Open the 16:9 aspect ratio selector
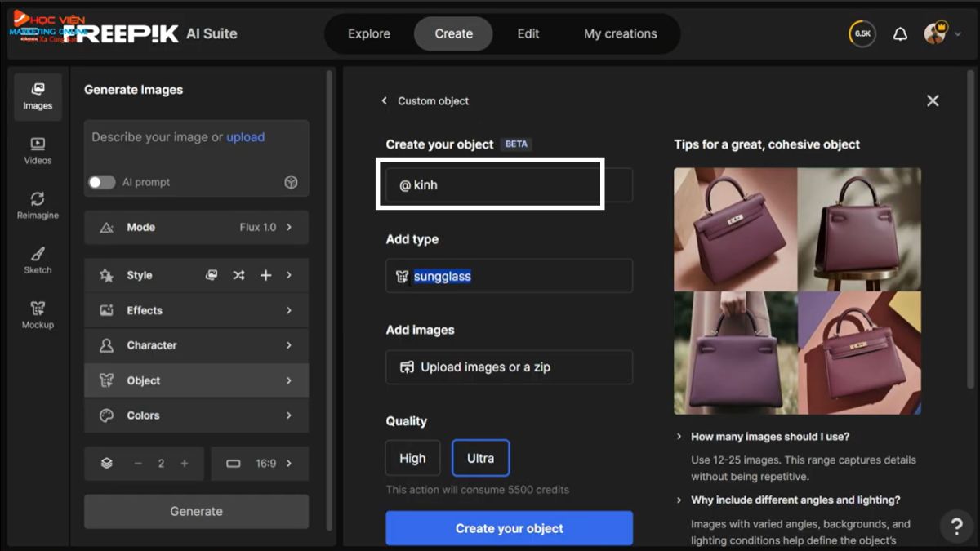The width and height of the screenshot is (980, 551). [260, 463]
